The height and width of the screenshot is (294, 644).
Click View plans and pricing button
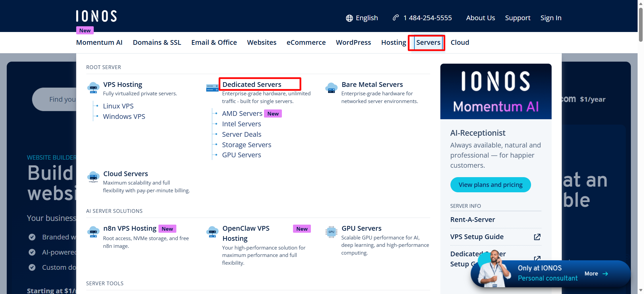tap(491, 185)
